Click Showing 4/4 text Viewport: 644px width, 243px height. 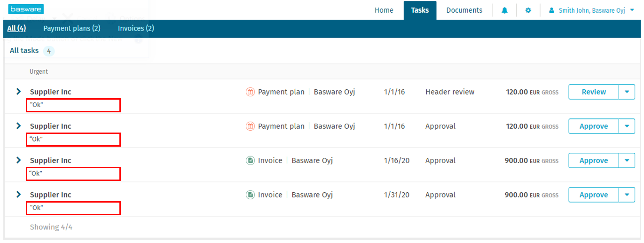point(51,227)
